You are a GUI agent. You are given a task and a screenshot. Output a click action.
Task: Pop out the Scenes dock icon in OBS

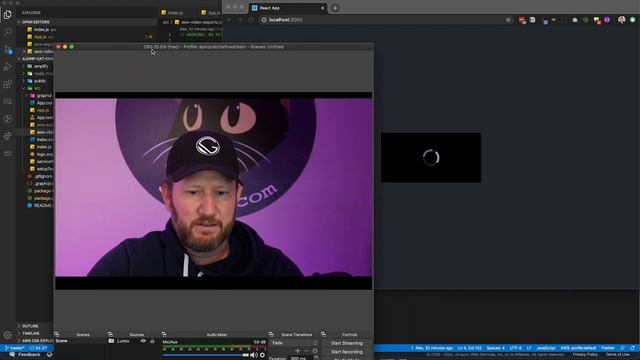click(57, 334)
